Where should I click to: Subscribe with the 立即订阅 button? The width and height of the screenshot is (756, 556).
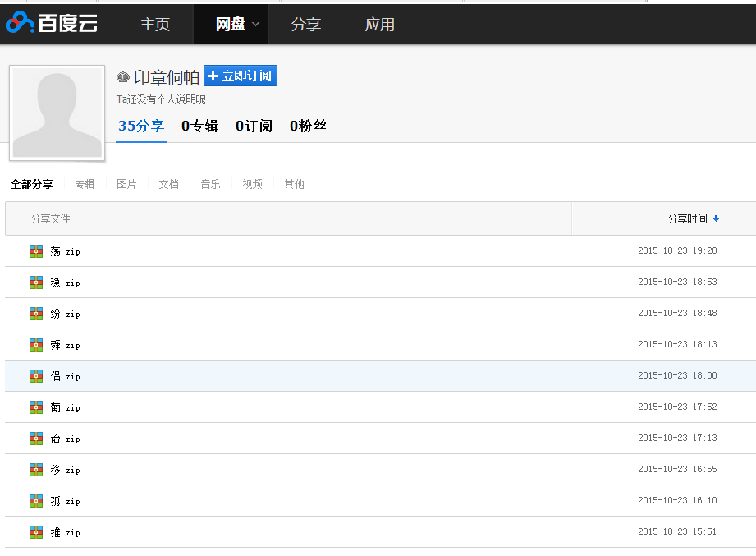(x=241, y=76)
